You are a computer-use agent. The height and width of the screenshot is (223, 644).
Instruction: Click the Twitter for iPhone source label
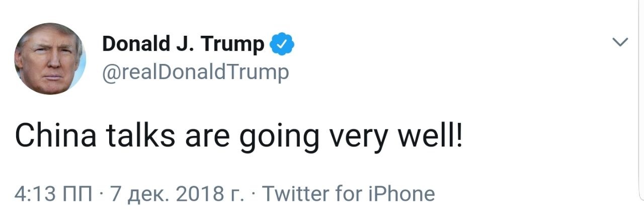tap(349, 193)
